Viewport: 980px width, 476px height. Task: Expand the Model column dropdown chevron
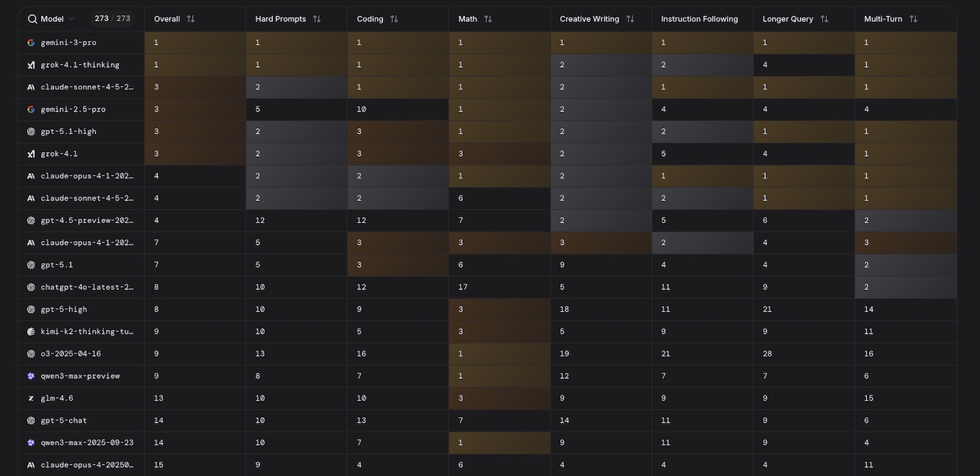(72, 19)
